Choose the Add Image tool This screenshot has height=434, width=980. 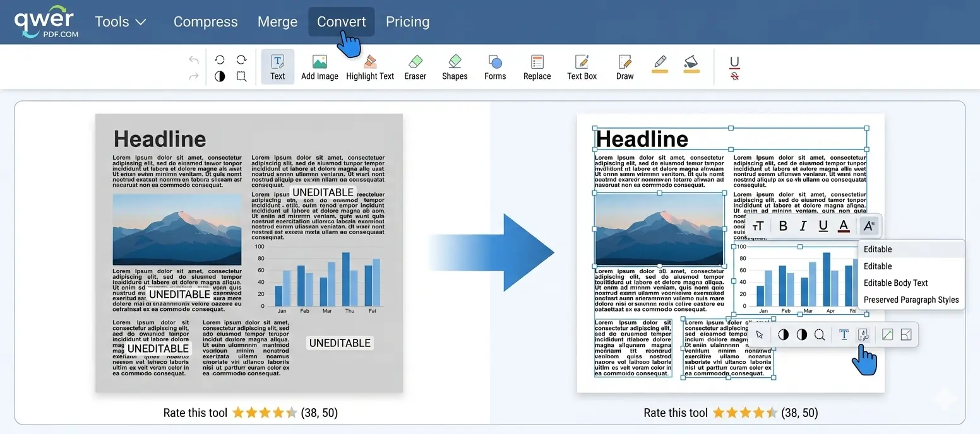(x=320, y=67)
